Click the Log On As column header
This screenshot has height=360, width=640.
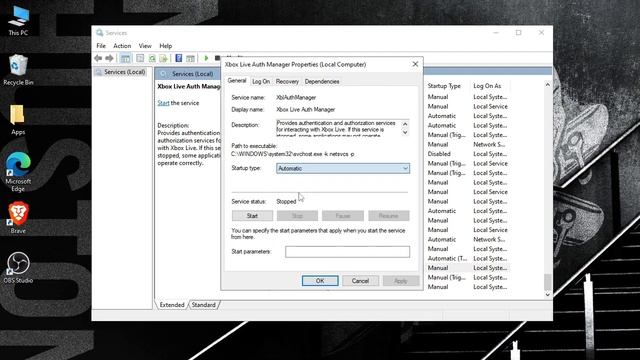[x=487, y=86]
